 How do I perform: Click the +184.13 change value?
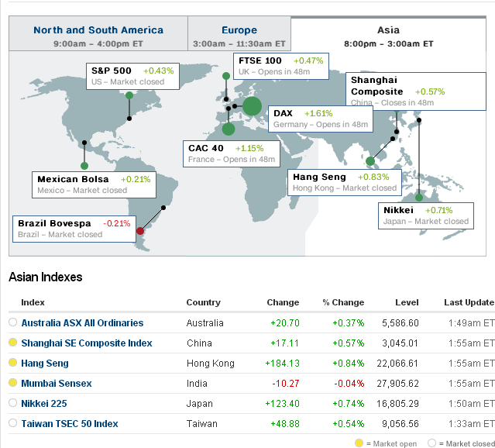coord(282,364)
